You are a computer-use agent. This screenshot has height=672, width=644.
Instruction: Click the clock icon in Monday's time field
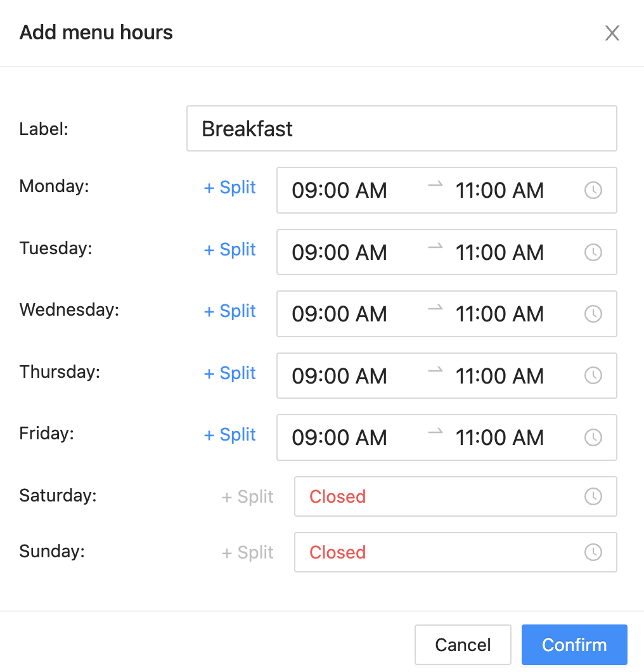[x=593, y=190]
